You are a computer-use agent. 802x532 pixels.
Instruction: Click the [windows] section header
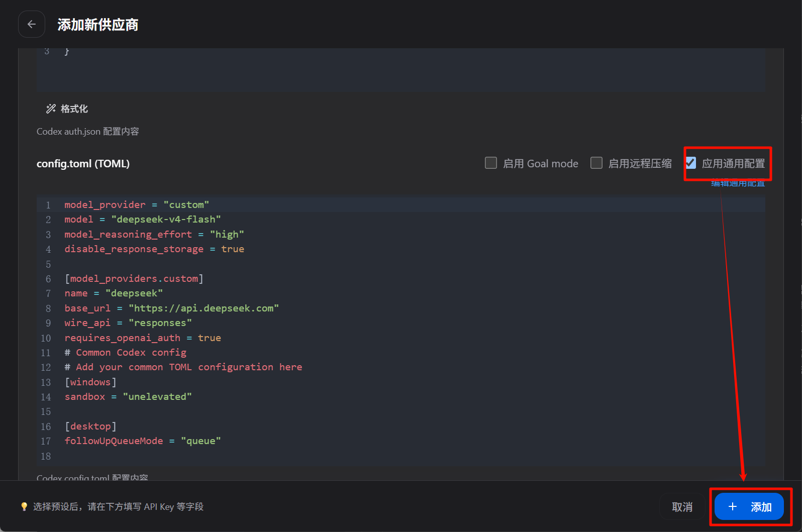click(x=90, y=382)
